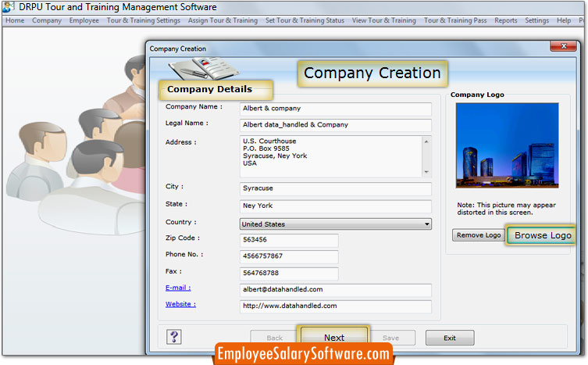Focus the E-mail address field

[x=335, y=290]
